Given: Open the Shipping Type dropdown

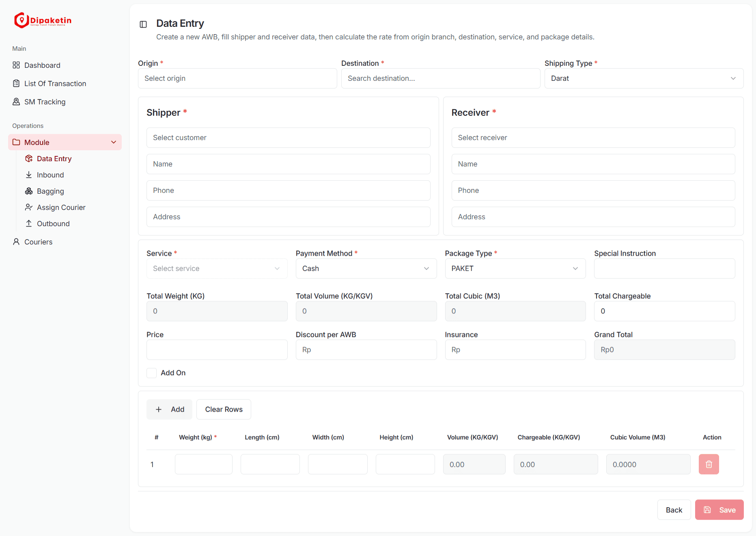Looking at the screenshot, I should click(x=644, y=78).
